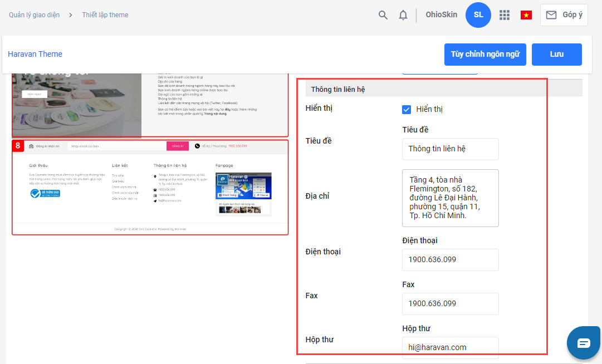Click the Haravan Theme link
This screenshot has height=364, width=602.
35,54
